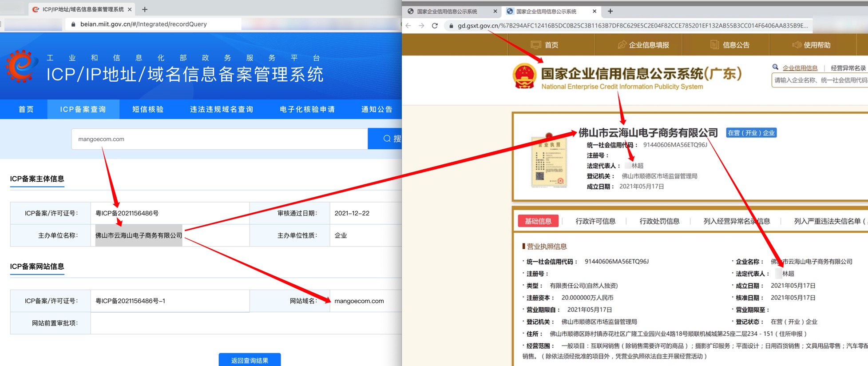868x366 pixels.
Task: Click the mangoecom.com search input field
Action: [x=219, y=139]
